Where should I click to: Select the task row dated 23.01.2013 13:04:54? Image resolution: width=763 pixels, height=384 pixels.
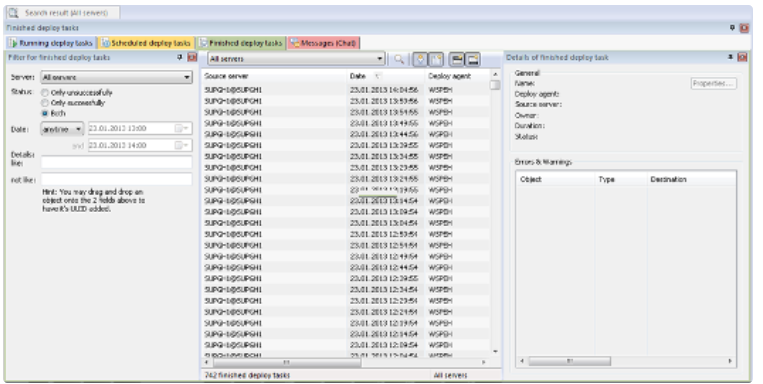[346, 223]
